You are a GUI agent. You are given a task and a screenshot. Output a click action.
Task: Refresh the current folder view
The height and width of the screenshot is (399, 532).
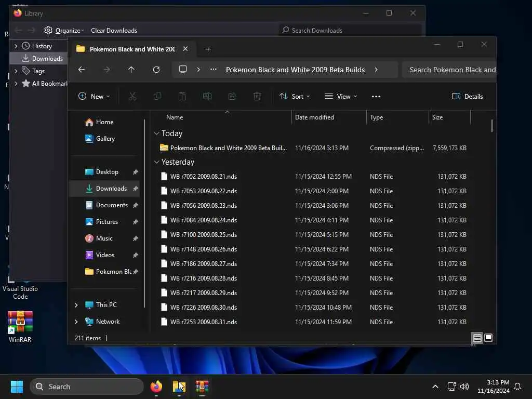pyautogui.click(x=156, y=70)
